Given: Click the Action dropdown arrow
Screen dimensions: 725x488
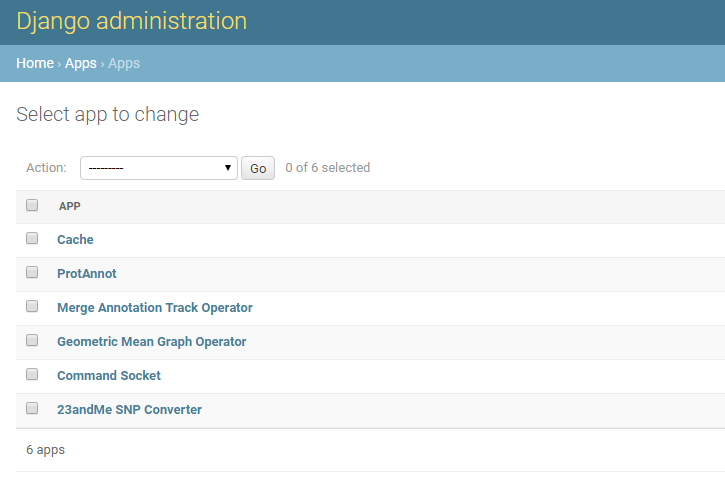Looking at the screenshot, I should point(228,168).
